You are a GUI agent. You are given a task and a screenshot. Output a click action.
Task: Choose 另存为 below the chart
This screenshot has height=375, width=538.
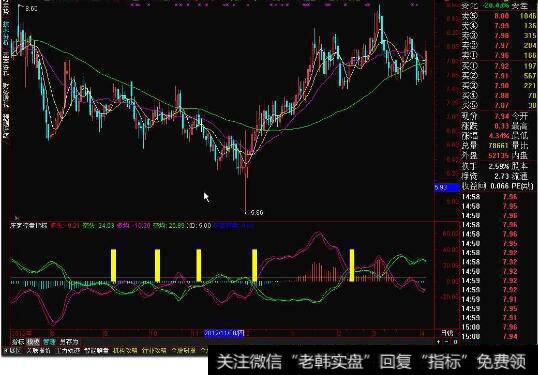point(69,342)
